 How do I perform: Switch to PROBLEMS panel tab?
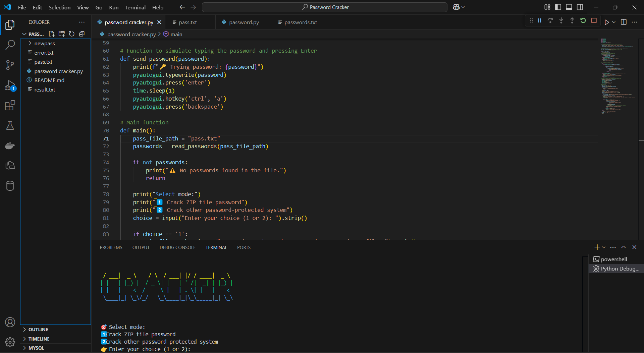tap(111, 247)
